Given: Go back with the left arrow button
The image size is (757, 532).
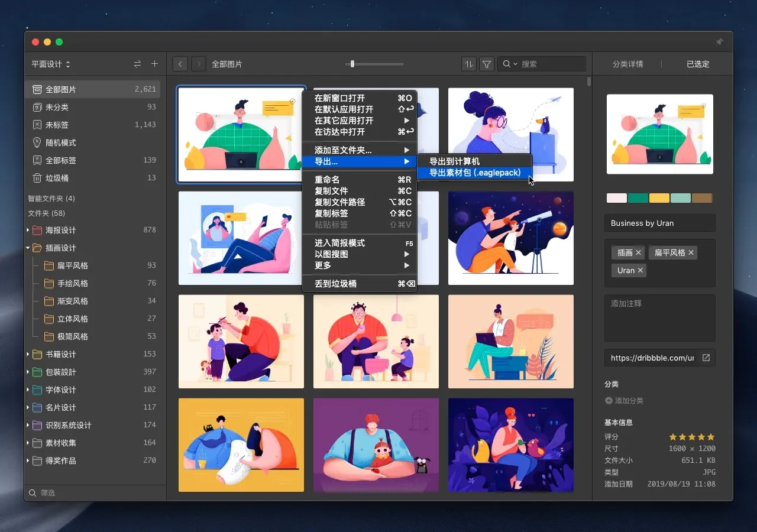Looking at the screenshot, I should click(180, 64).
